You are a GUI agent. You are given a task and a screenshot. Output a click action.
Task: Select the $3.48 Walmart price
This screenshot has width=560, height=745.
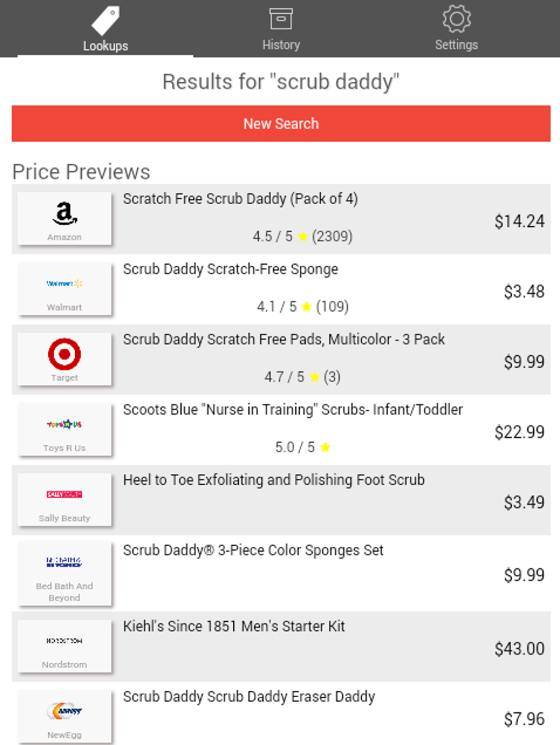[525, 292]
